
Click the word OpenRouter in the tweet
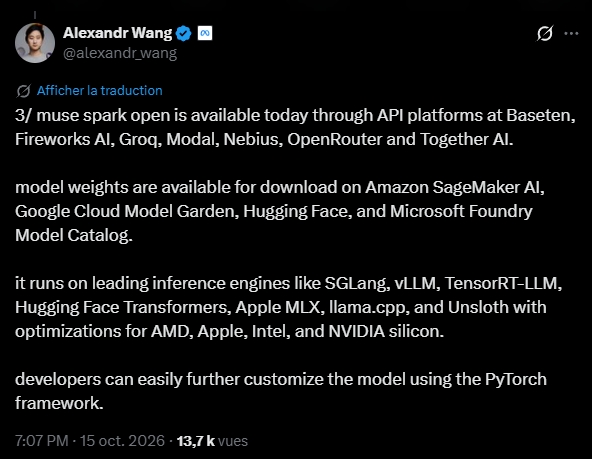[335, 139]
